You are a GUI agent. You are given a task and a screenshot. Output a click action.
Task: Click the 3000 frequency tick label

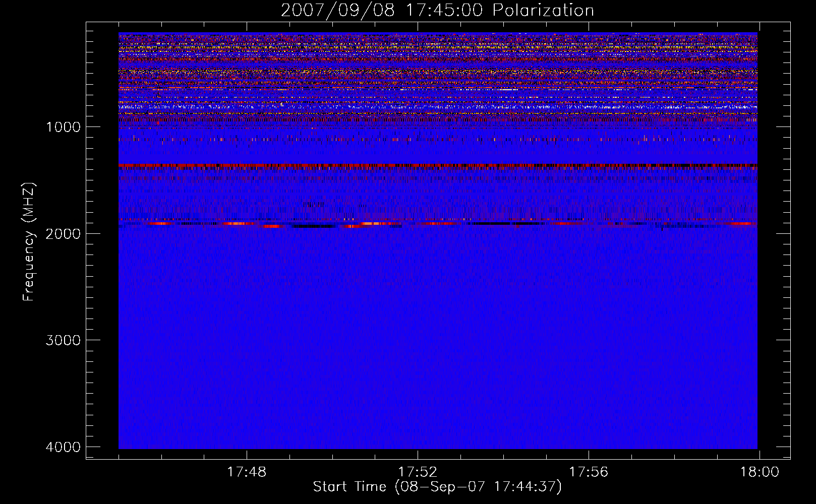[x=63, y=340]
